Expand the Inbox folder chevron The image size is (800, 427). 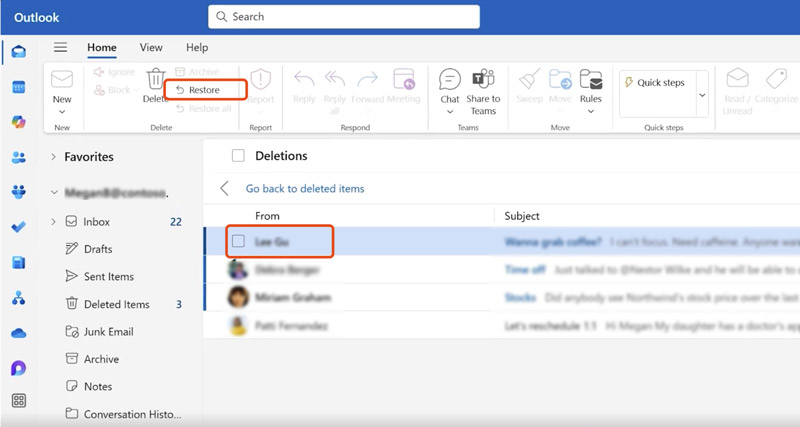[53, 222]
